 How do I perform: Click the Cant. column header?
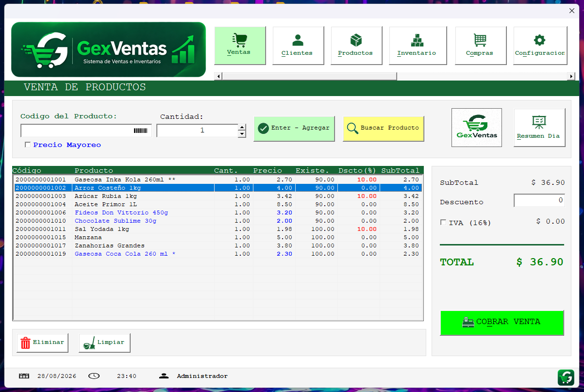click(x=226, y=170)
